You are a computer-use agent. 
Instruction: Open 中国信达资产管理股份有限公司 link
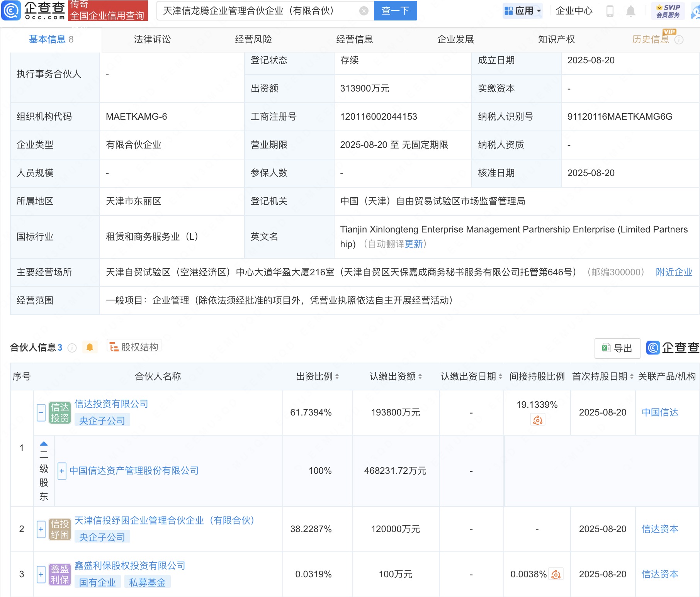134,471
